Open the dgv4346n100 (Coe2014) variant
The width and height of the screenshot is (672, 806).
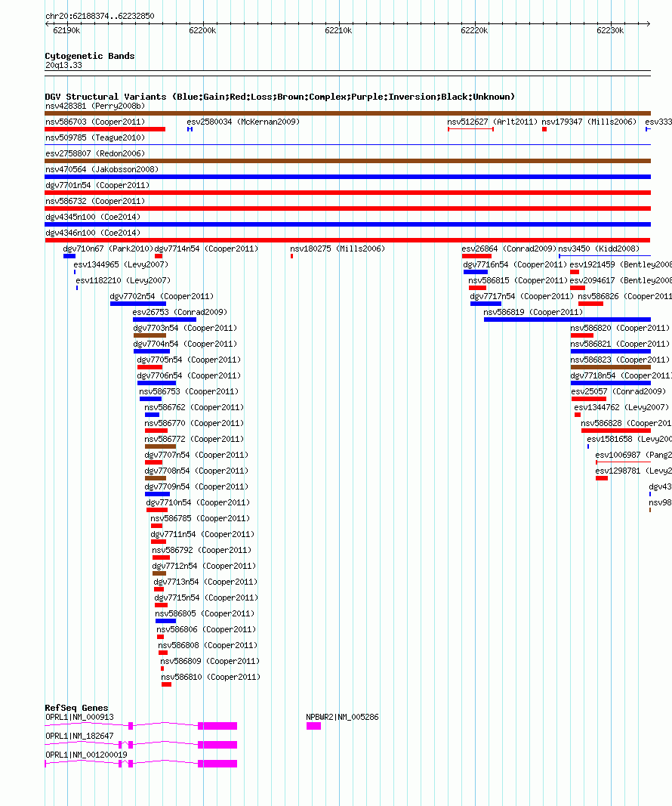point(92,233)
